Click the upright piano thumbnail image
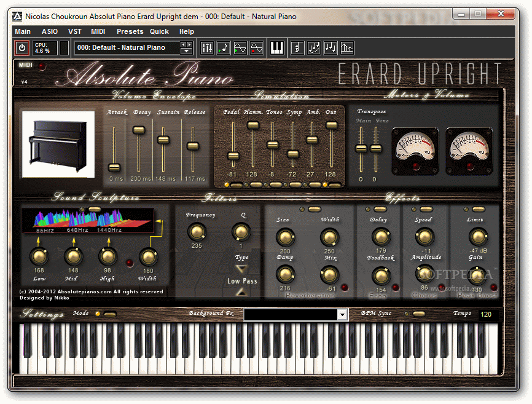Image resolution: width=532 pixels, height=404 pixels. click(x=58, y=145)
